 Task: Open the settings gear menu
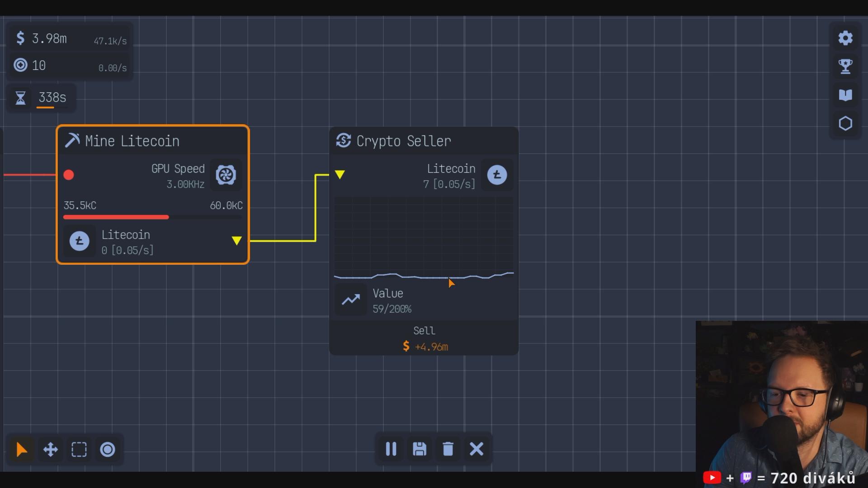click(x=845, y=38)
